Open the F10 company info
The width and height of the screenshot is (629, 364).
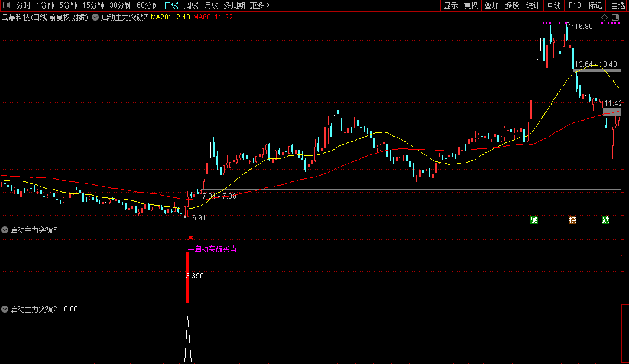pos(575,5)
